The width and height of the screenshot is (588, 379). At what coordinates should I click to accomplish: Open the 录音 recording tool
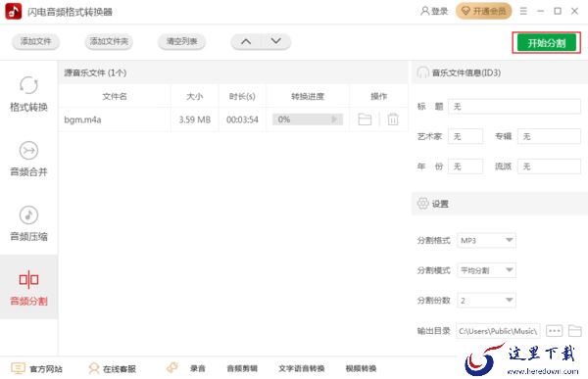click(197, 369)
